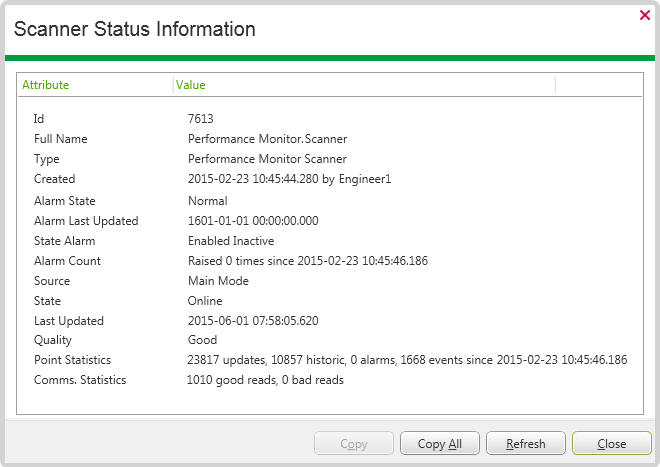660x467 pixels.
Task: Sort by the Value column header
Action: pos(191,85)
